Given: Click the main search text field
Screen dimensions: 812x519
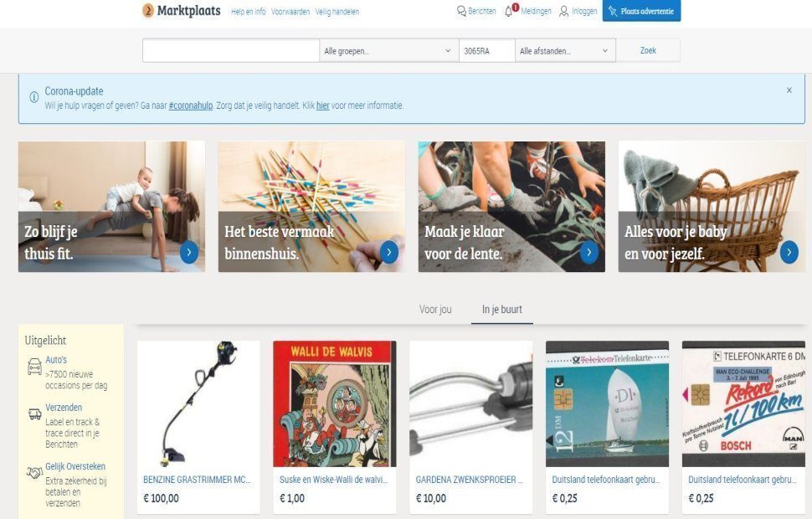Looking at the screenshot, I should click(231, 51).
